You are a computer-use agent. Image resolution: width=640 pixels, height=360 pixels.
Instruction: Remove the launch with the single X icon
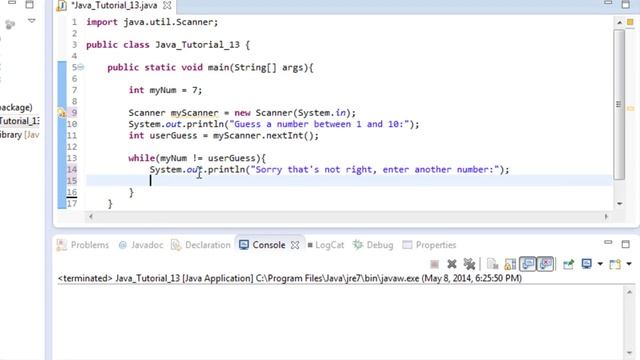451,264
